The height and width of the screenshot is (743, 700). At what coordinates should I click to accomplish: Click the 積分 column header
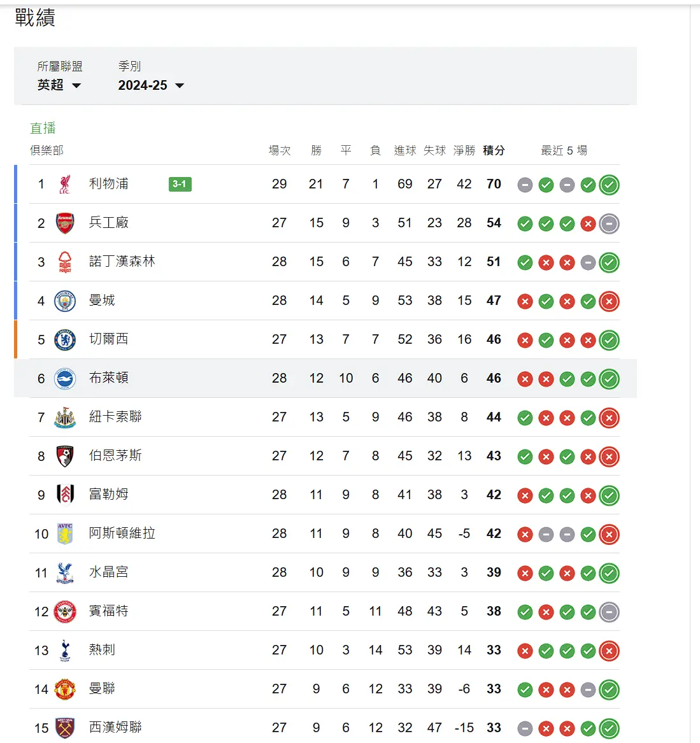click(x=494, y=150)
